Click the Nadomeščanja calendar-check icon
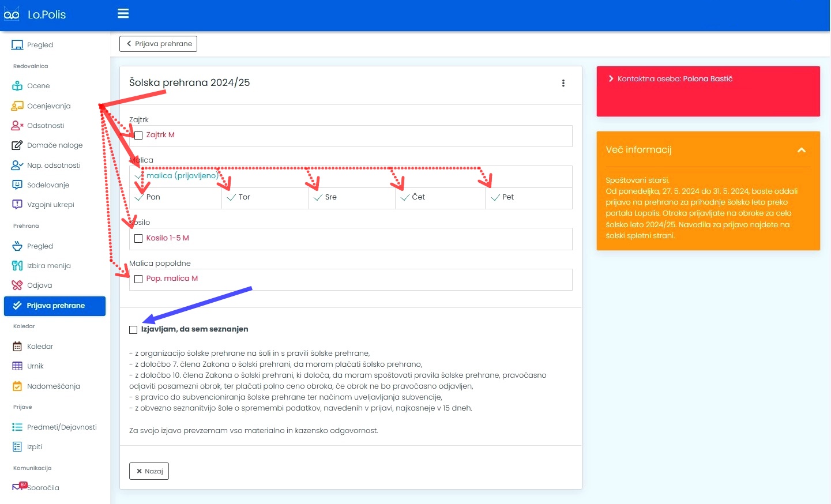Image resolution: width=831 pixels, height=504 pixels. [x=17, y=386]
